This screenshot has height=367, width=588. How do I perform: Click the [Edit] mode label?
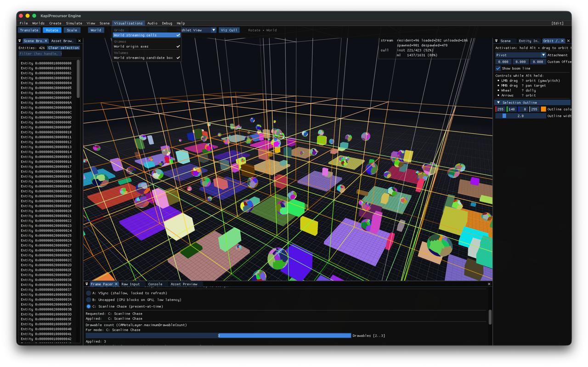coord(557,23)
